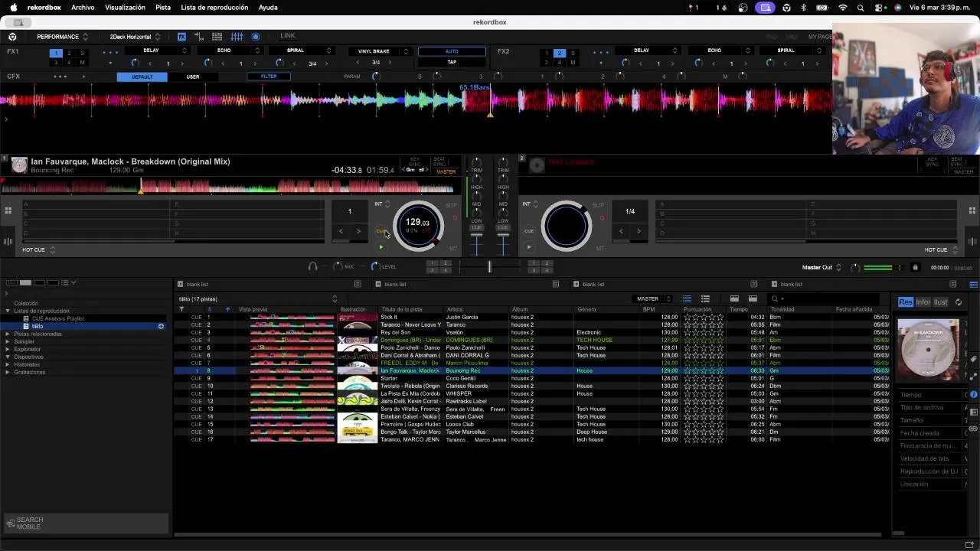Click the headphones monitor icon
This screenshot has height=551, width=980.
tap(312, 266)
